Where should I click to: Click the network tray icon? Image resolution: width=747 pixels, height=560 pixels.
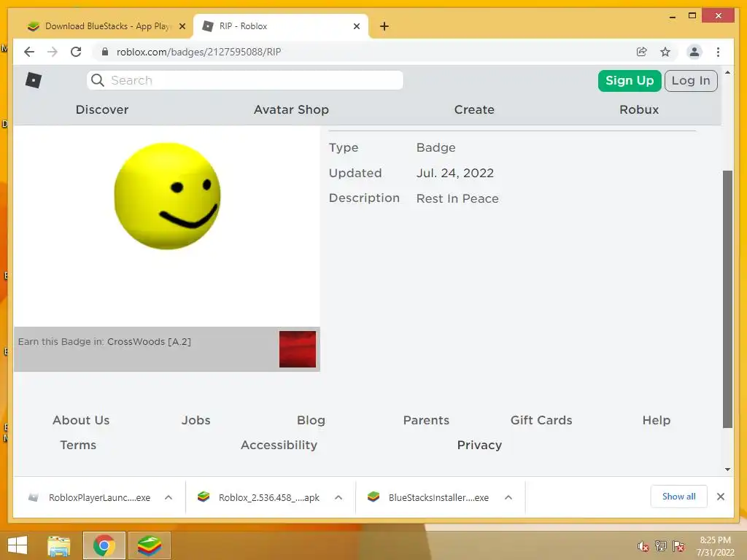coord(661,546)
